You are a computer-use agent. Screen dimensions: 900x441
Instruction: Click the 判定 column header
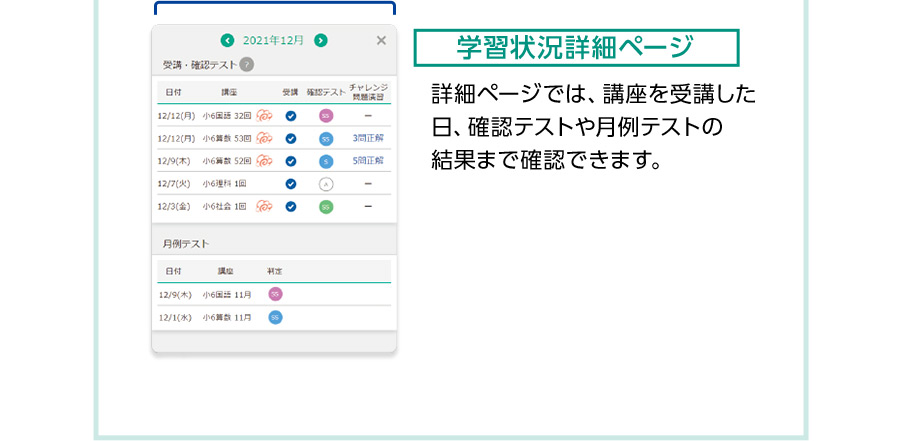click(274, 271)
